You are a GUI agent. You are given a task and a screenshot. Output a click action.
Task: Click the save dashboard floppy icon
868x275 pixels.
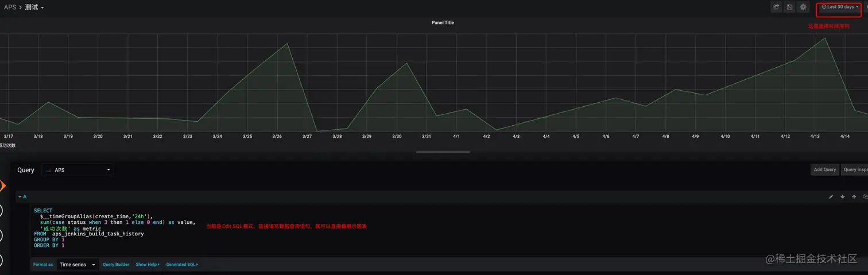click(790, 7)
